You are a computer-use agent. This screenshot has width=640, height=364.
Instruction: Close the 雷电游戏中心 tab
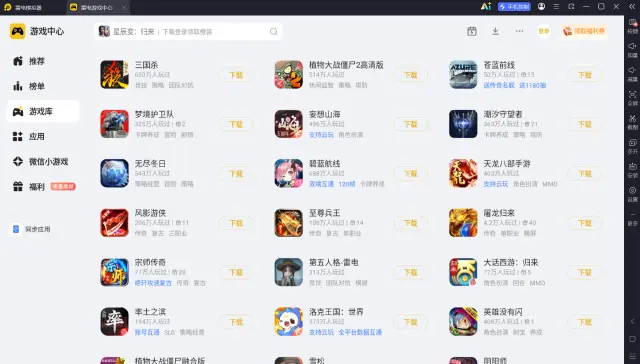[124, 7]
